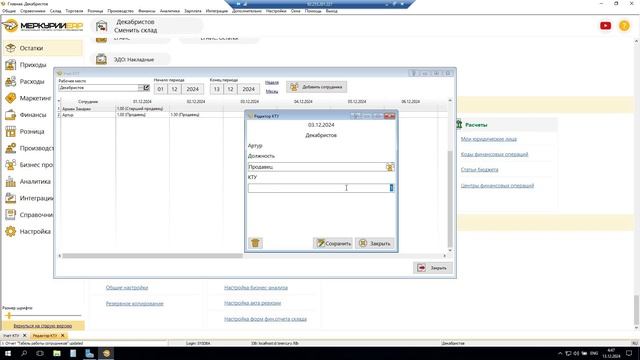Screen dimensions: 640x360
Task: Open the Рабочее место Декабристов dropdown
Action: 141,88
